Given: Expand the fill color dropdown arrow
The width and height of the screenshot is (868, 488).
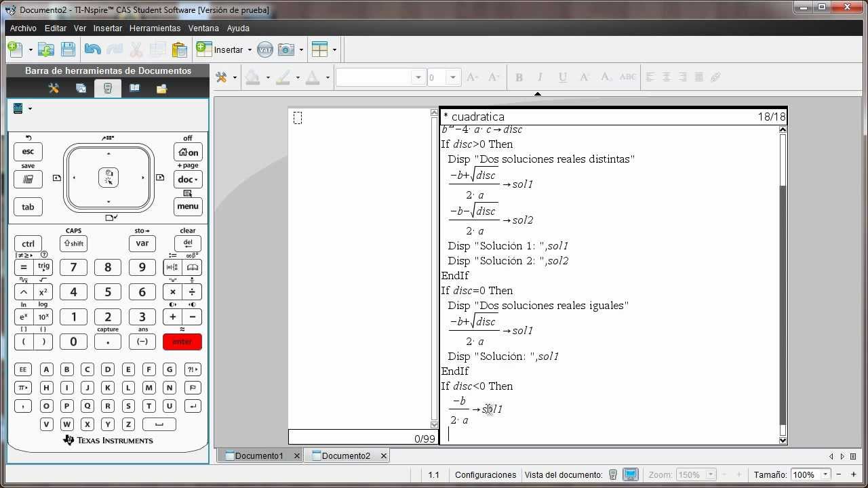Looking at the screenshot, I should (268, 77).
